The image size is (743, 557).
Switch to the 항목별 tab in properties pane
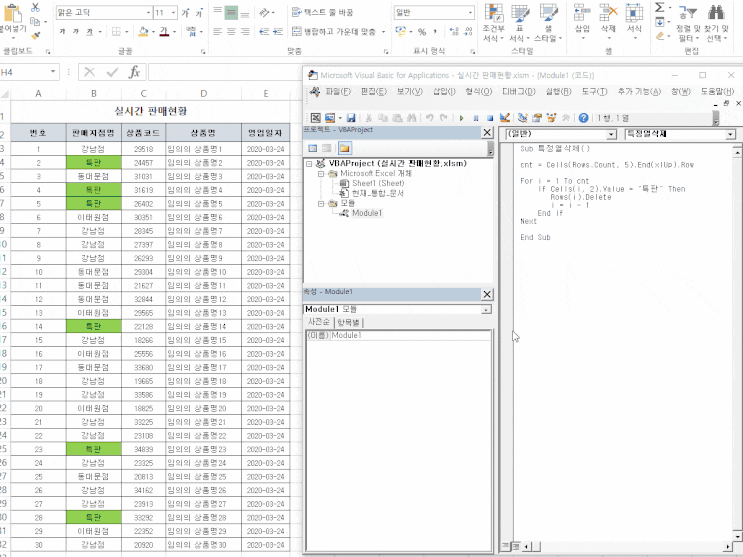pos(348,322)
